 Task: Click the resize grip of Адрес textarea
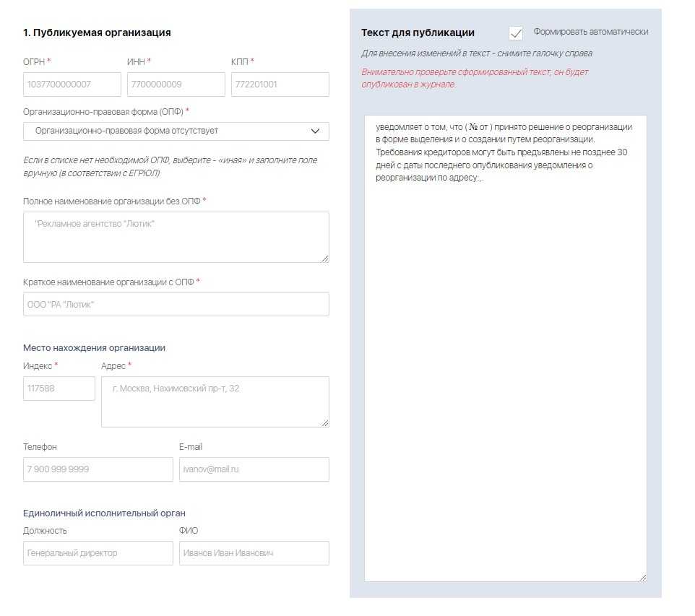325,423
